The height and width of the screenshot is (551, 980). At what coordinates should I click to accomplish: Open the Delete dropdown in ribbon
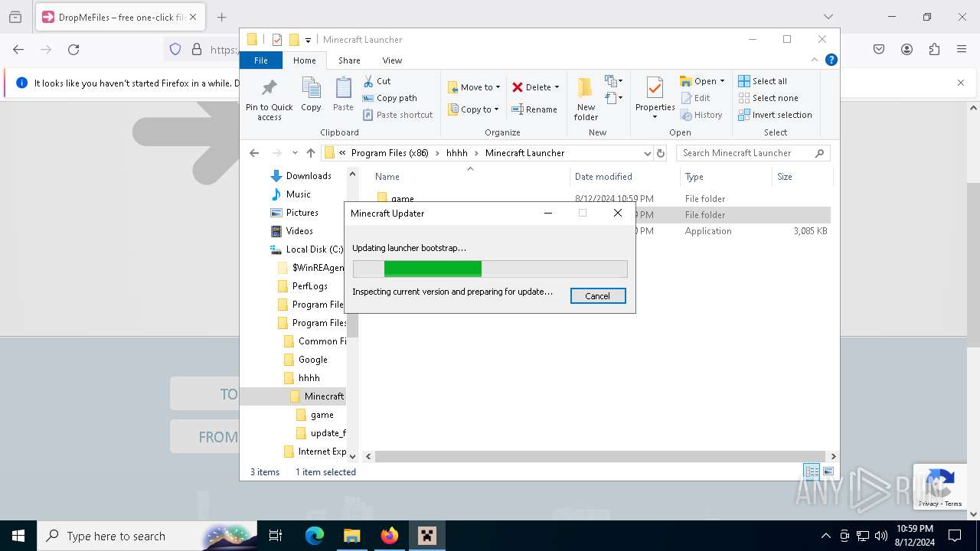[x=536, y=87]
